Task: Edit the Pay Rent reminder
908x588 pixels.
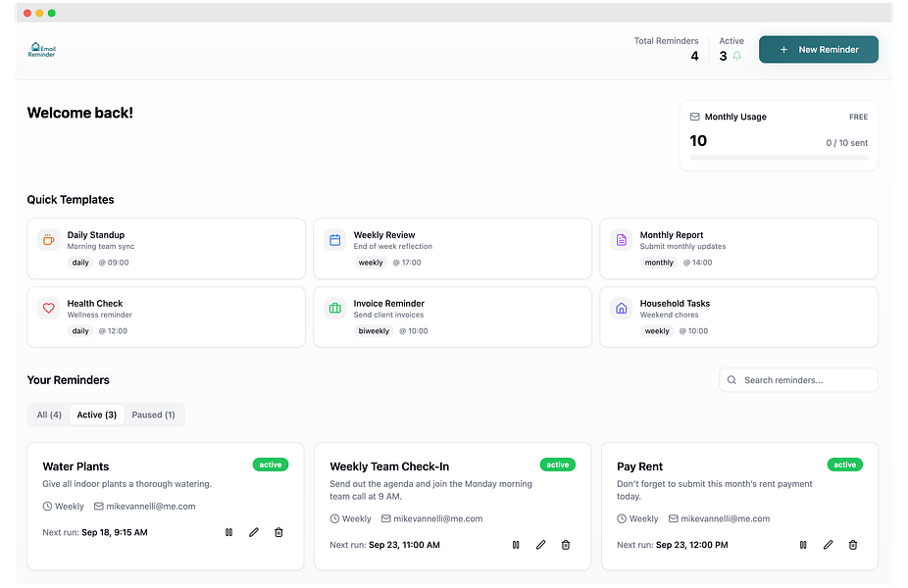Action: 829,545
